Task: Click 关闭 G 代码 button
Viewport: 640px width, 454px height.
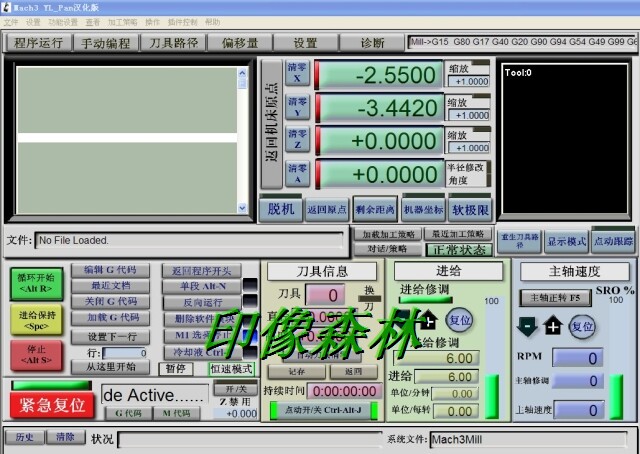Action: click(110, 302)
